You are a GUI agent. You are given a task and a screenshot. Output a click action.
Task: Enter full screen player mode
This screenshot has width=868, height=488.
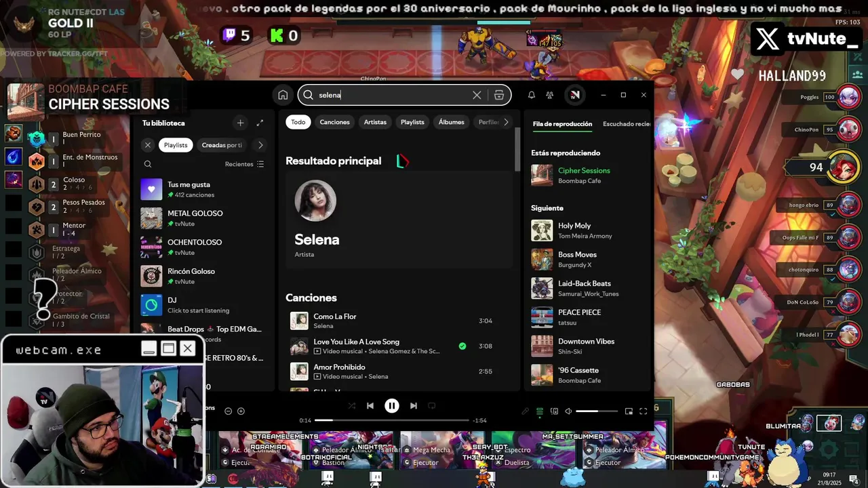[643, 411]
